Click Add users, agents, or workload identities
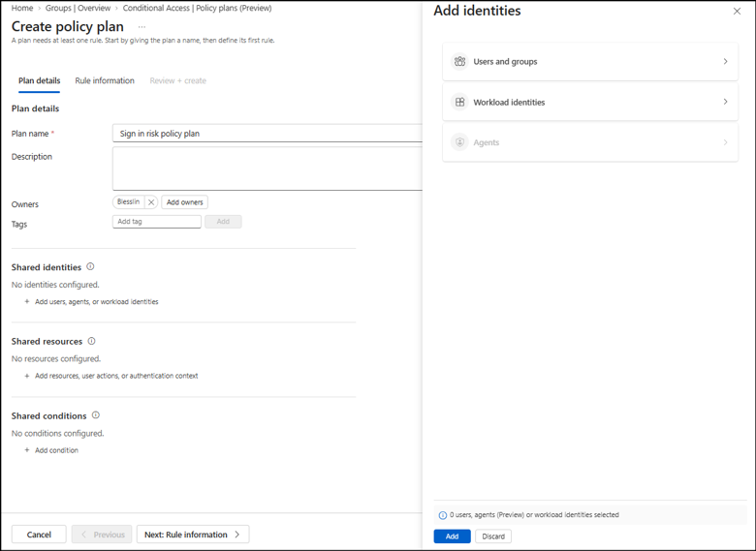Viewport: 756px width, 551px height. 96,301
